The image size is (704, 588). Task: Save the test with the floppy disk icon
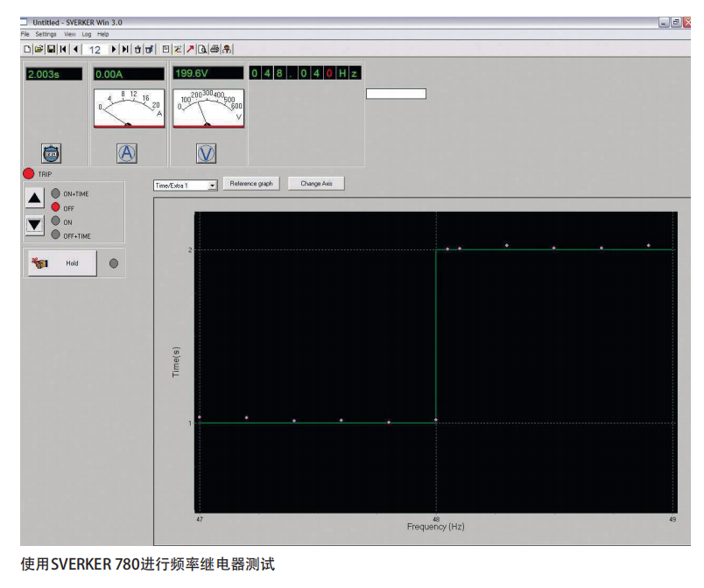51,50
